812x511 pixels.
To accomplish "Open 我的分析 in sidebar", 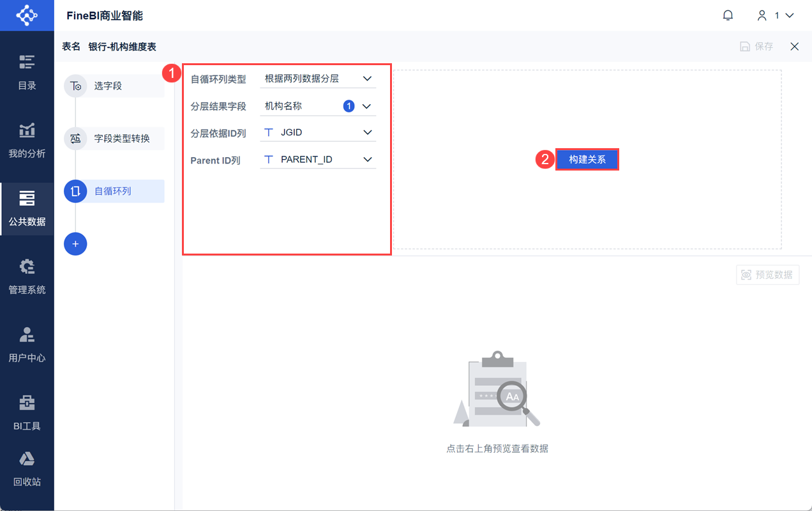I will 27,141.
